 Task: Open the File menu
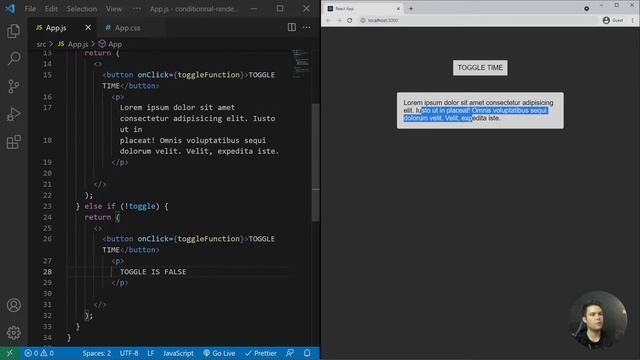30,9
